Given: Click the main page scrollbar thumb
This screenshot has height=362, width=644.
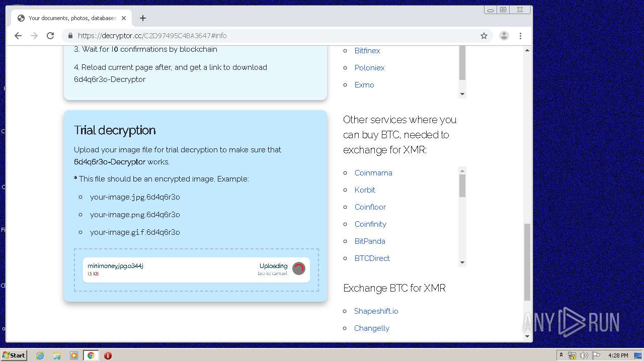Looking at the screenshot, I should pos(527,262).
